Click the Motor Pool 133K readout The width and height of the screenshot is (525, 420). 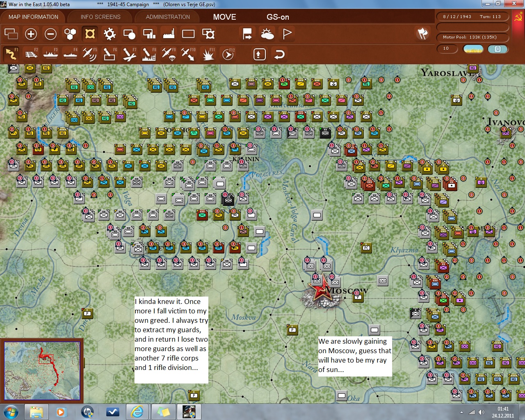pyautogui.click(x=472, y=37)
